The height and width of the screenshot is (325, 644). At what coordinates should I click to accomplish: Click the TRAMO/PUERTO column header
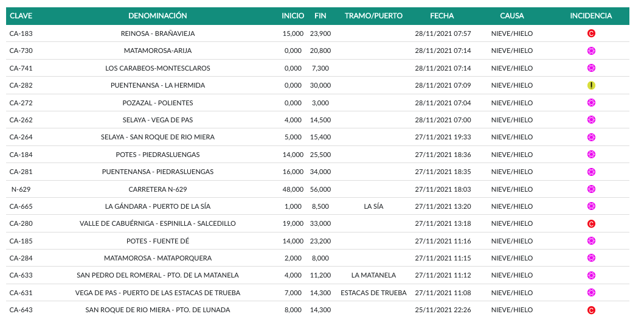pyautogui.click(x=373, y=16)
